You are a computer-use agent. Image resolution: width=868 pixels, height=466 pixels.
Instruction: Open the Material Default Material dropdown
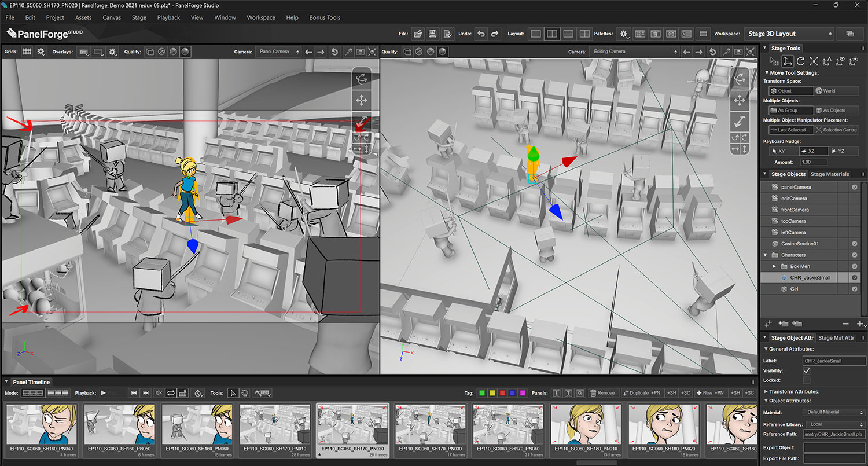[834, 412]
